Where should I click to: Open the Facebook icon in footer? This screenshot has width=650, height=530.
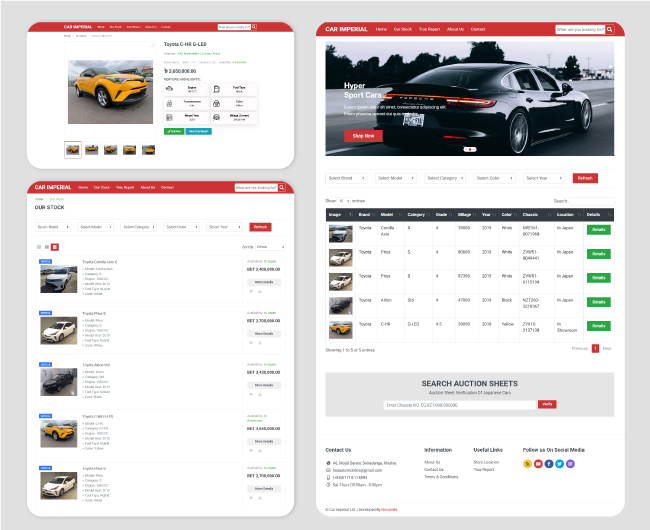[549, 464]
